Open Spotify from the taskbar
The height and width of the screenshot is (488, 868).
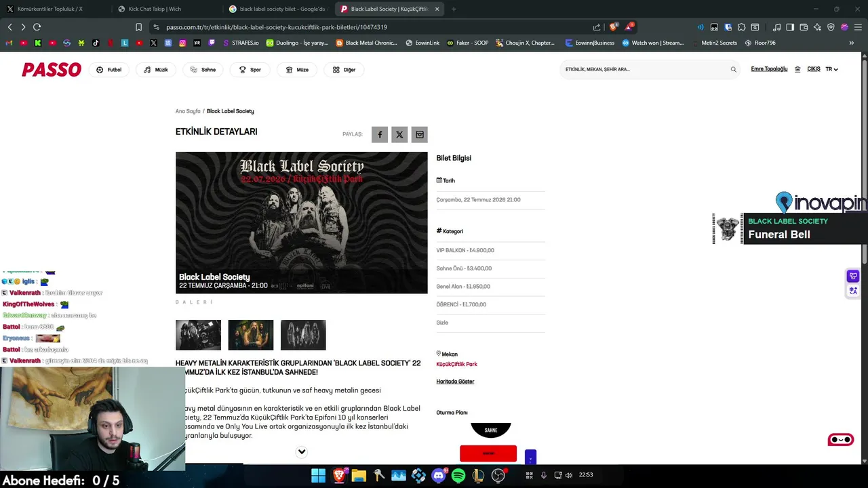click(458, 475)
